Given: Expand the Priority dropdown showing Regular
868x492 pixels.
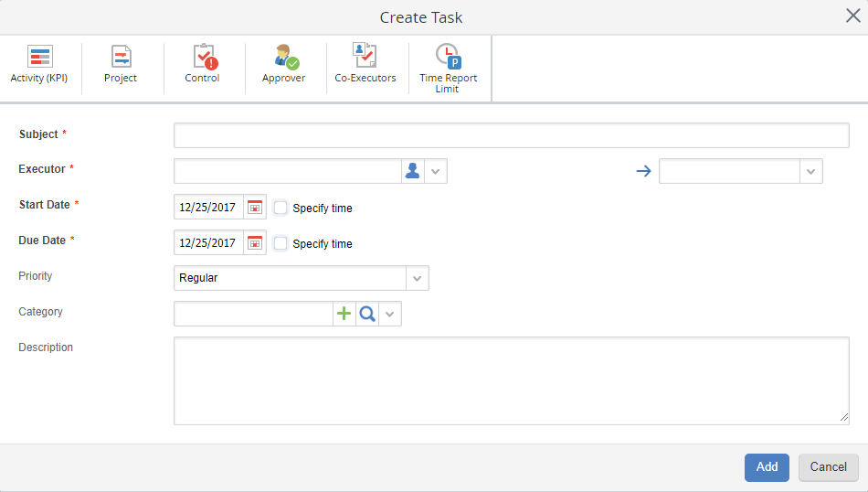Looking at the screenshot, I should pyautogui.click(x=418, y=278).
